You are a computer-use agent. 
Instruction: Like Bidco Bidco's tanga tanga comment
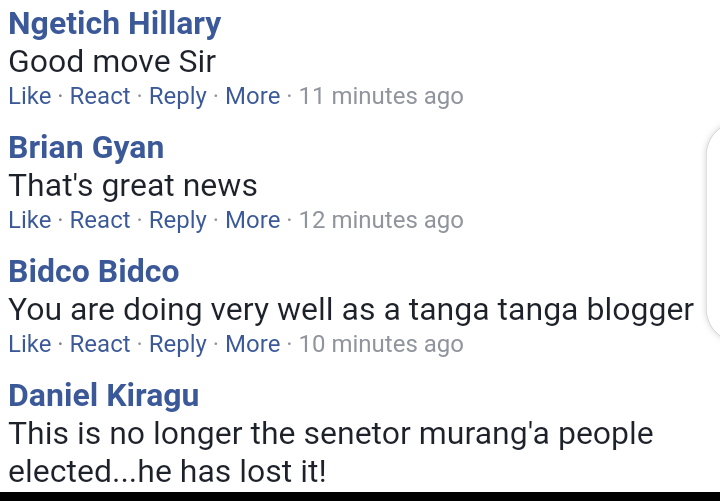tap(30, 344)
